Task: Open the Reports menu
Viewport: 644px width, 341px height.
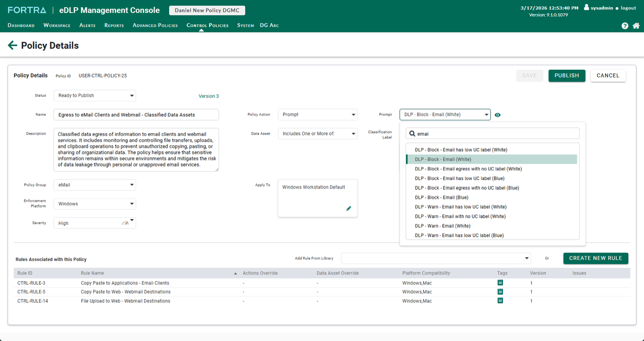Action: click(x=114, y=25)
